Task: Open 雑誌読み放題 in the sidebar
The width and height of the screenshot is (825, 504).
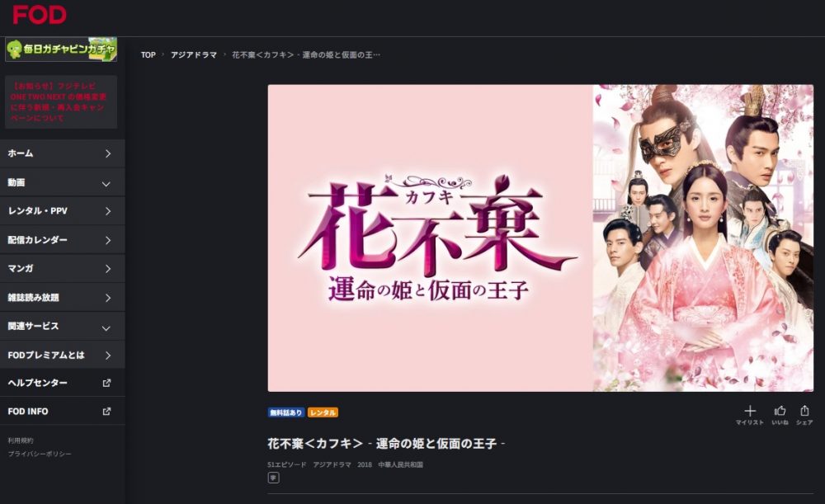Action: click(x=62, y=297)
